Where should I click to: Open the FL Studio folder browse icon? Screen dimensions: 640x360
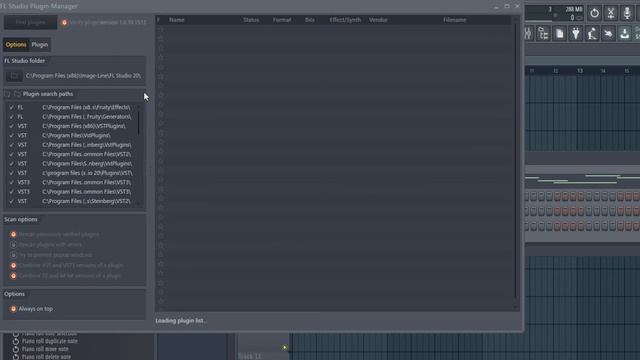coord(14,76)
